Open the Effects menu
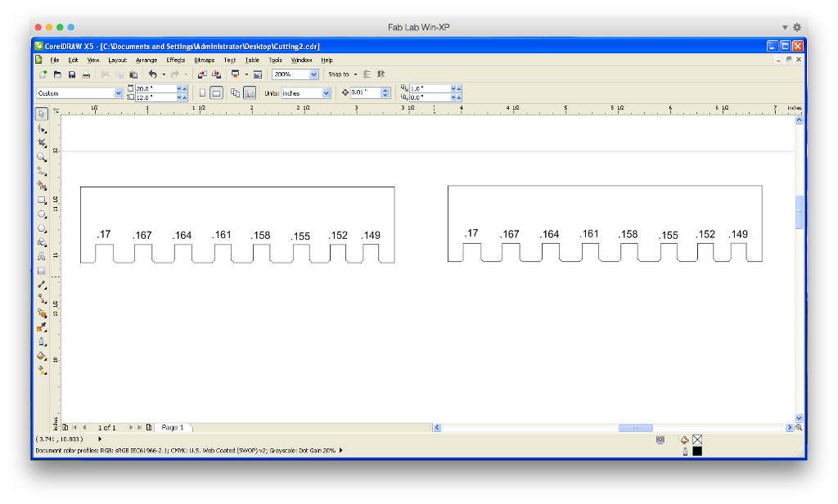The image size is (838, 504). point(175,60)
